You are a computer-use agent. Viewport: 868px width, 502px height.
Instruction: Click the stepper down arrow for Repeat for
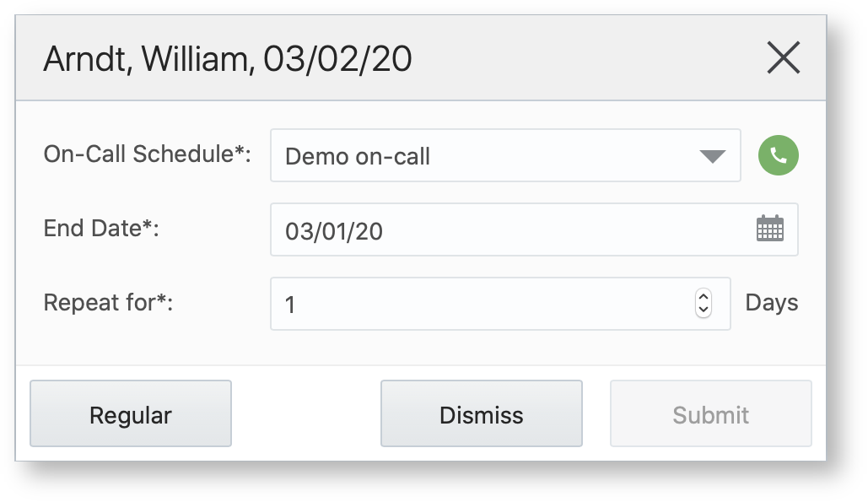tap(703, 309)
